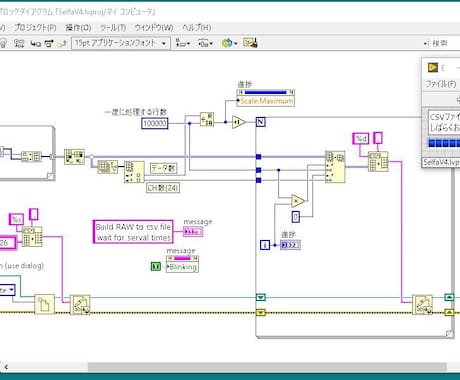Click the For Loop resize corner handle

coord(450,333)
